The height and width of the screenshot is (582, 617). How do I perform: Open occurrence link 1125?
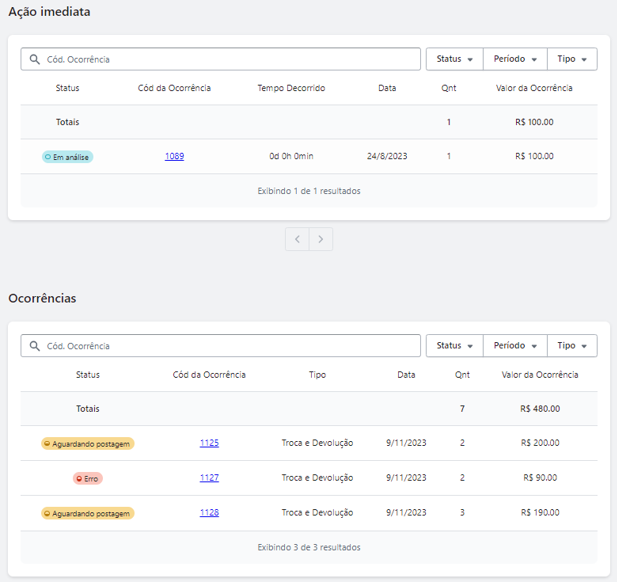coord(209,443)
